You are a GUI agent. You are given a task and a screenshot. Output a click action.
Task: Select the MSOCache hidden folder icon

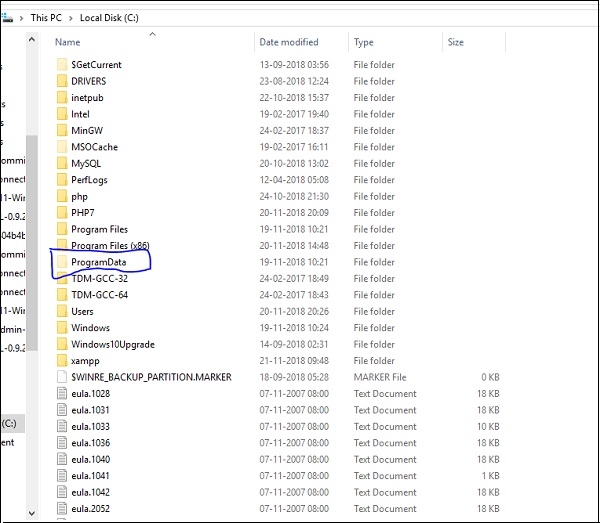pos(62,147)
